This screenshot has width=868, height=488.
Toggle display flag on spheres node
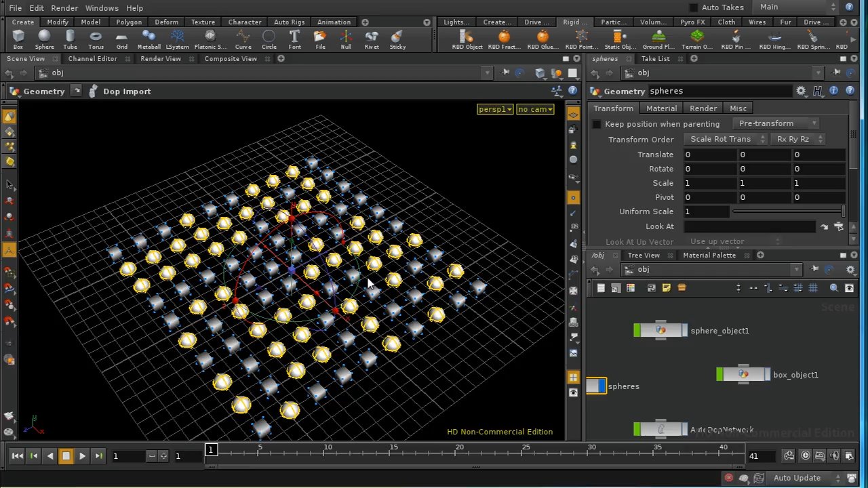[602, 386]
